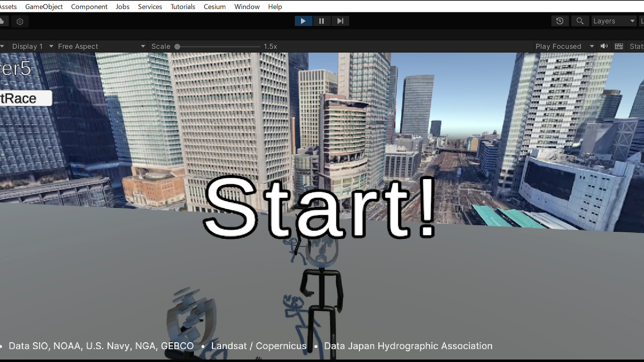
Task: Open the Cesium menu
Action: pyautogui.click(x=215, y=7)
